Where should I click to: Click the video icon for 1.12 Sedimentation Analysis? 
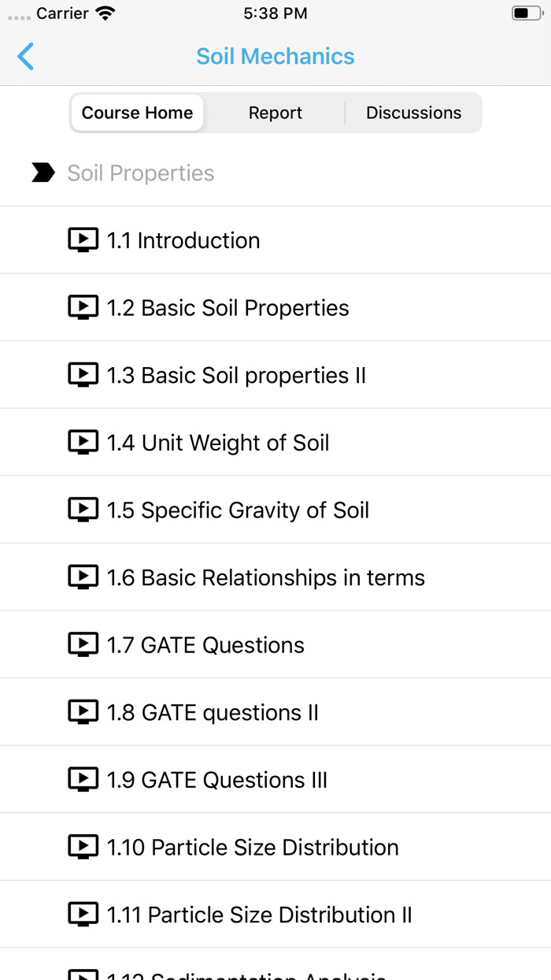[x=83, y=975]
